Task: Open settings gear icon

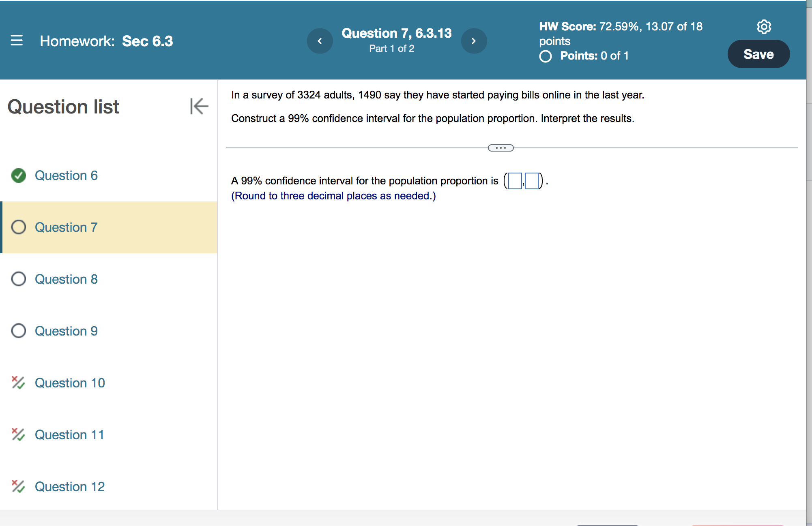Action: click(764, 27)
